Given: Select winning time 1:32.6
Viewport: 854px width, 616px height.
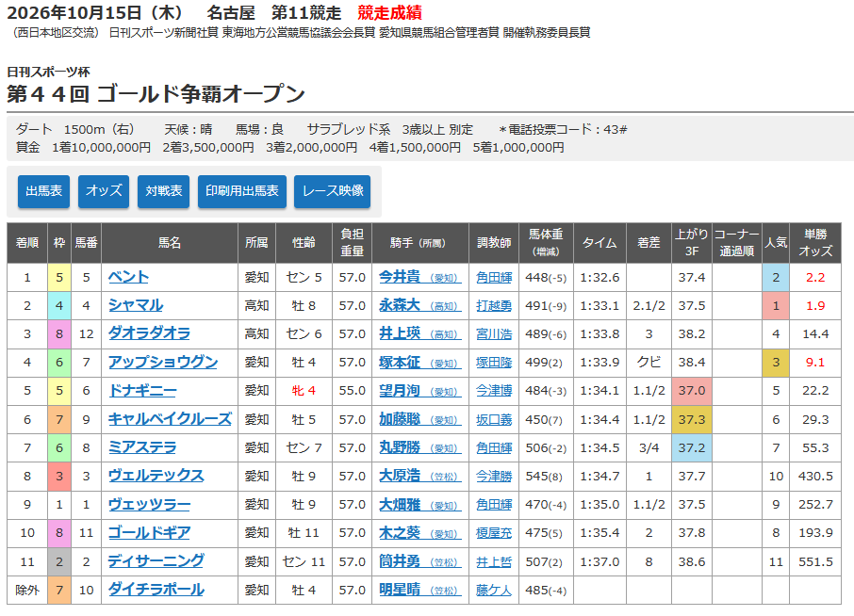Looking at the screenshot, I should coord(599,278).
